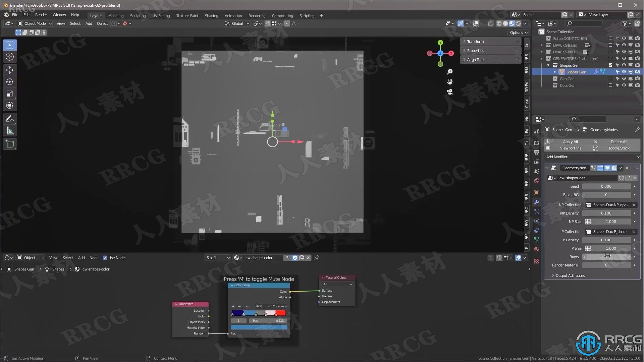Open the Render menu

41,15
